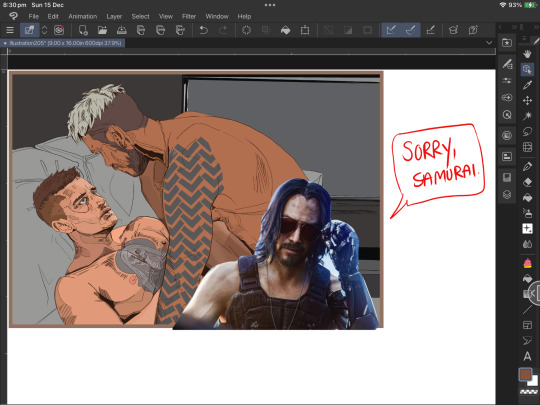Open the File menu
The height and width of the screenshot is (405, 540).
coord(33,16)
